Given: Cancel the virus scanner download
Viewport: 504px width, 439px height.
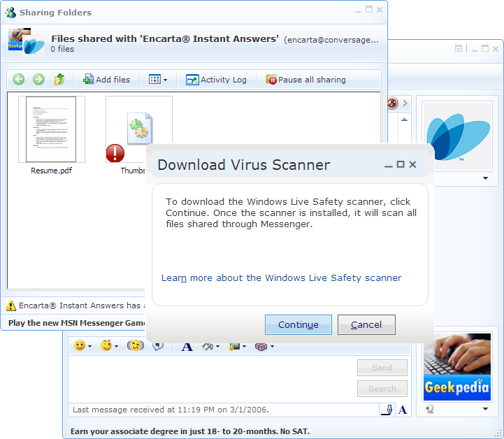Looking at the screenshot, I should coord(366,324).
